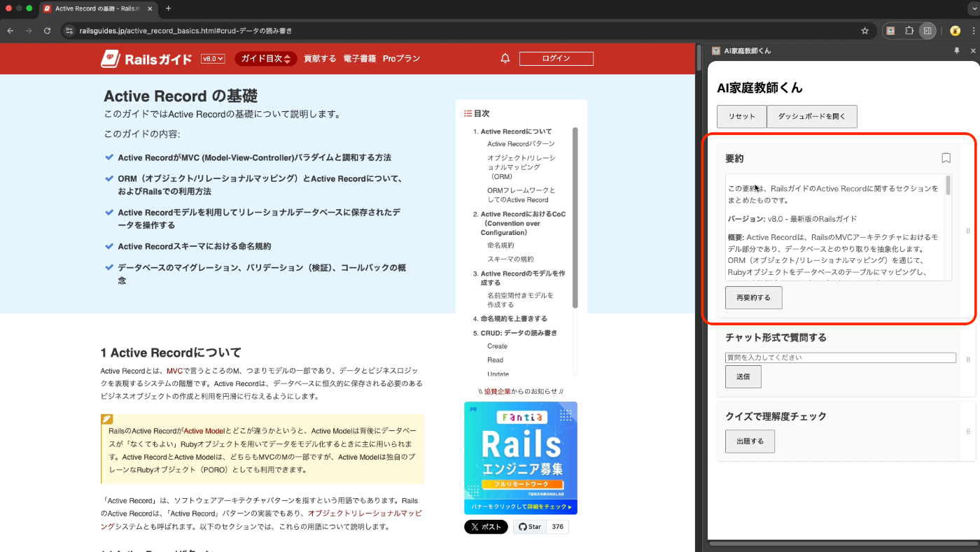Screen dimensions: 980x552
Task: Bookmark this page with the star icon
Action: coord(864,31)
